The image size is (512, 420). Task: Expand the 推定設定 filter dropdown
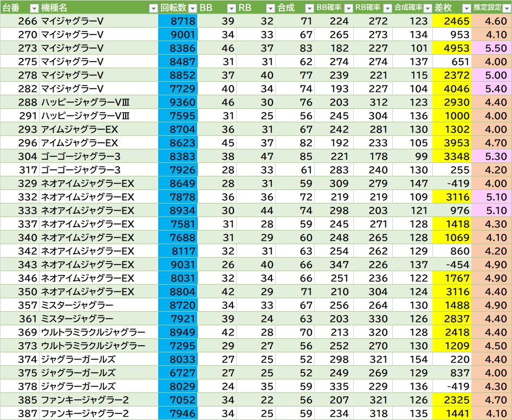[x=505, y=8]
